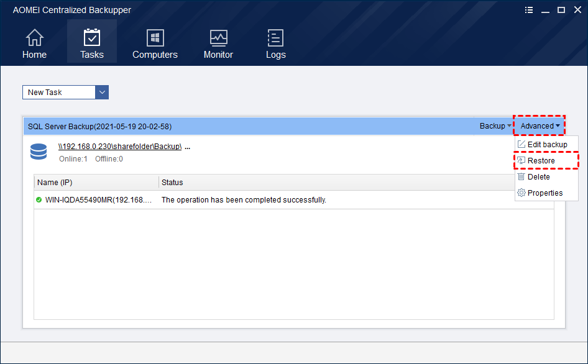Click the 'operation has been completed successfully' status
Screen dimensions: 588x364
(x=244, y=200)
